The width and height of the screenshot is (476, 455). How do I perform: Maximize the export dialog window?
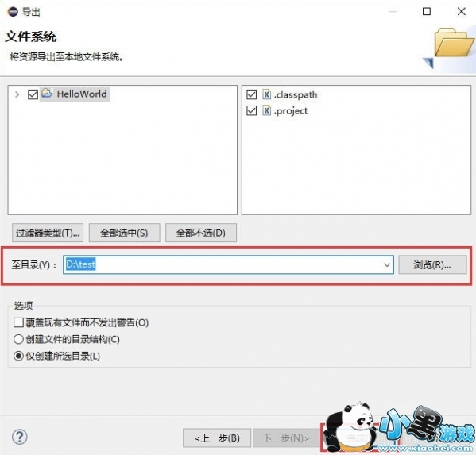click(427, 12)
